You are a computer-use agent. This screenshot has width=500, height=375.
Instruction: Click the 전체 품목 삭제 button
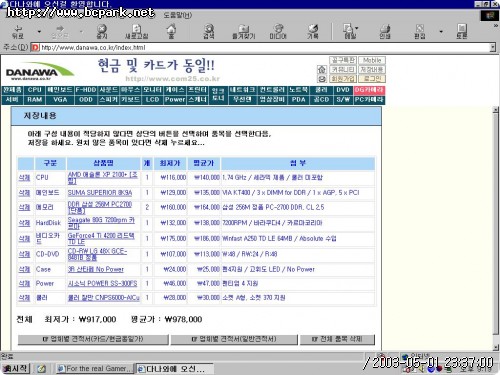click(x=337, y=339)
